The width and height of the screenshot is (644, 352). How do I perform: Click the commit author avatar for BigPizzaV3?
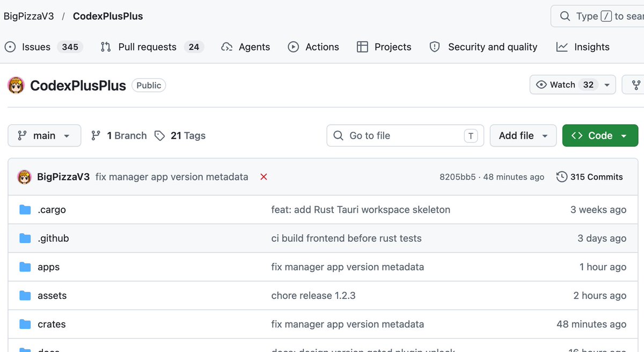pyautogui.click(x=24, y=177)
